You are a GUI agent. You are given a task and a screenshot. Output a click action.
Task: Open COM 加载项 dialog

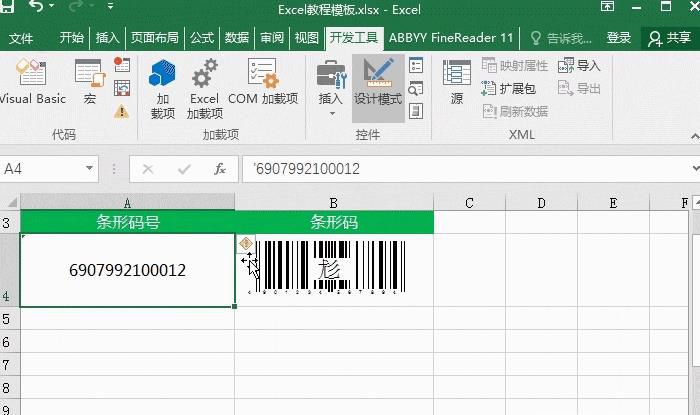(263, 83)
